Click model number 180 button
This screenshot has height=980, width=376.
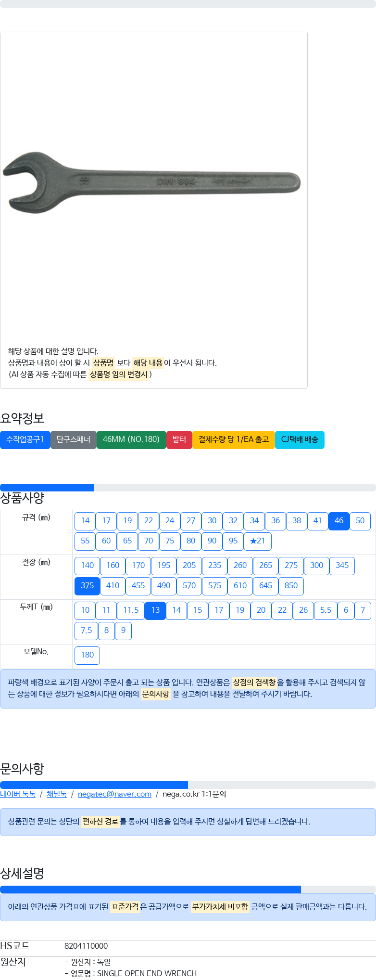(x=88, y=655)
